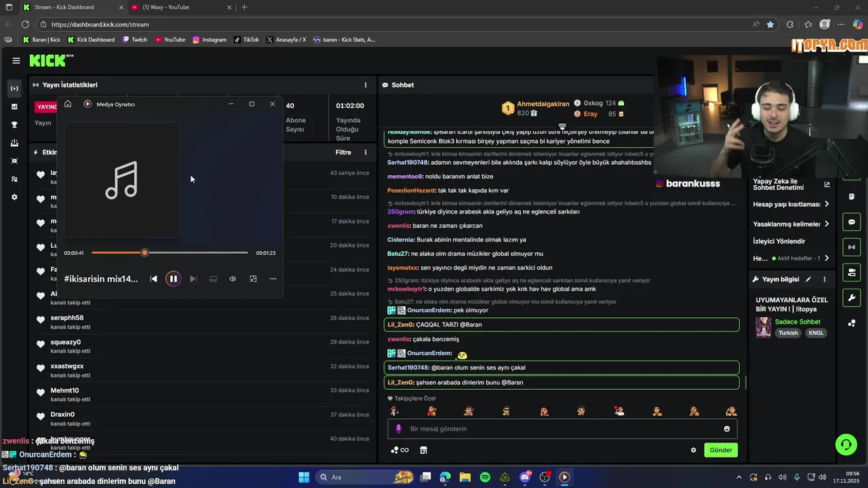Favorite this page with star icon

pos(770,24)
